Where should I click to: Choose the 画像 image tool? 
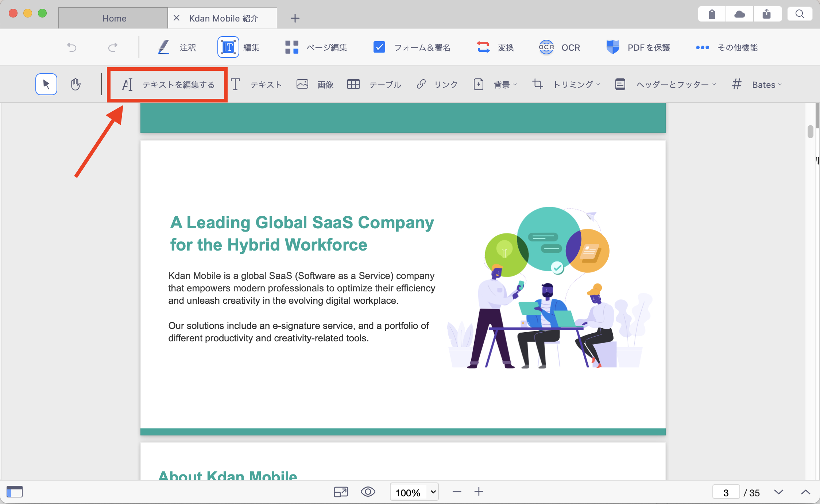(x=315, y=85)
